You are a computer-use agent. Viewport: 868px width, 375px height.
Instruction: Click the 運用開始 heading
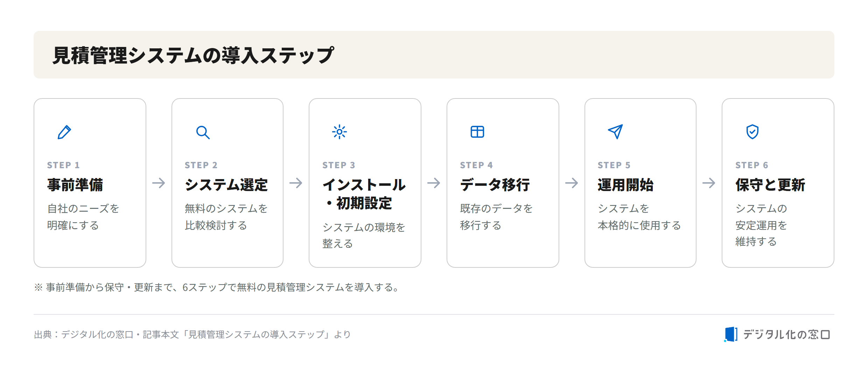tap(625, 185)
